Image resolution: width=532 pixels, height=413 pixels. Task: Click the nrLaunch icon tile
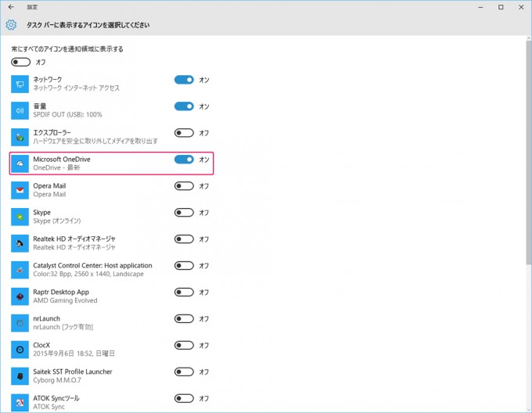pos(20,323)
